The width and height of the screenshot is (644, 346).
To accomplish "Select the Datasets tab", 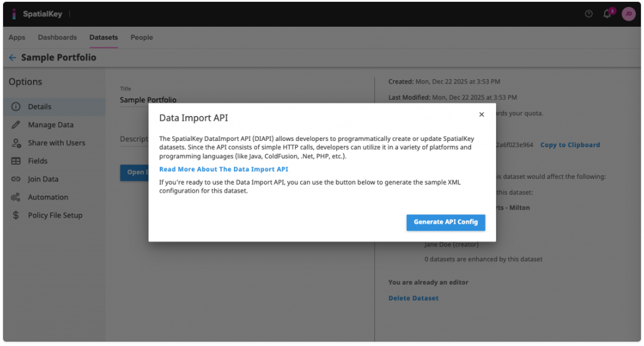I will tap(104, 37).
